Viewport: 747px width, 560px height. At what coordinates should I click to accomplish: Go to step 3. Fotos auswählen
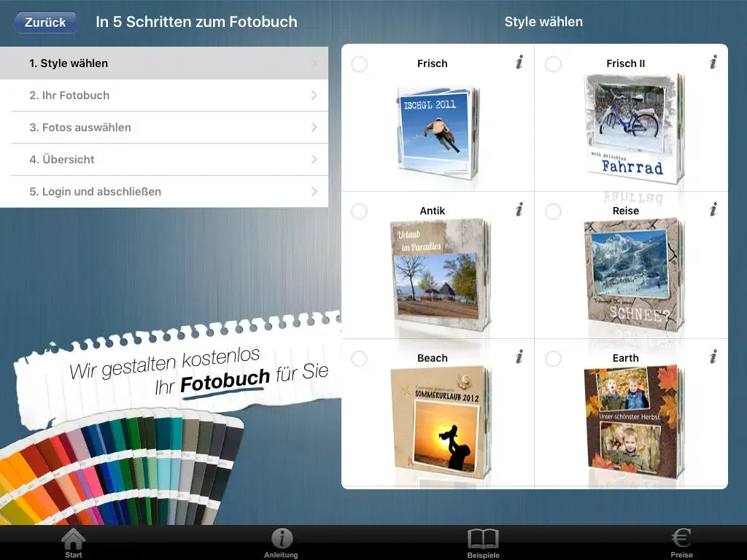click(164, 127)
